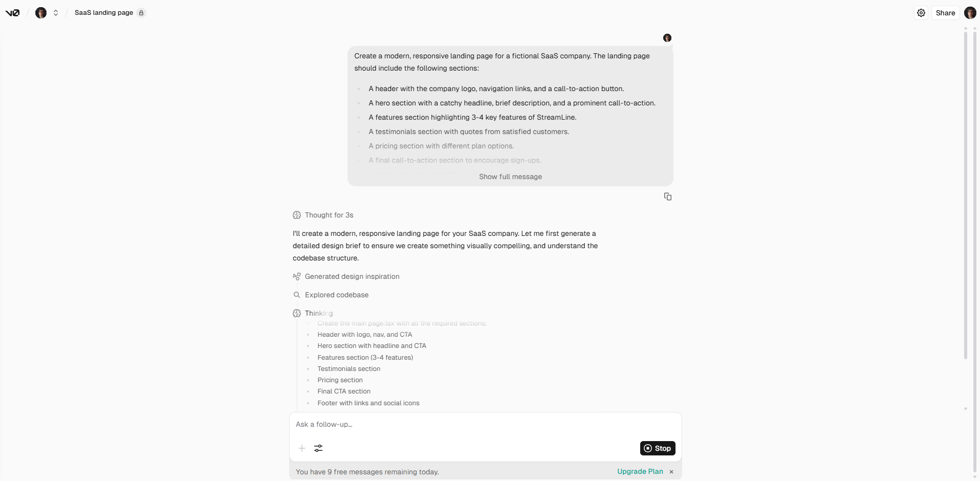Open model settings via the sliders icon
Screen dimensions: 980x481
(x=318, y=448)
